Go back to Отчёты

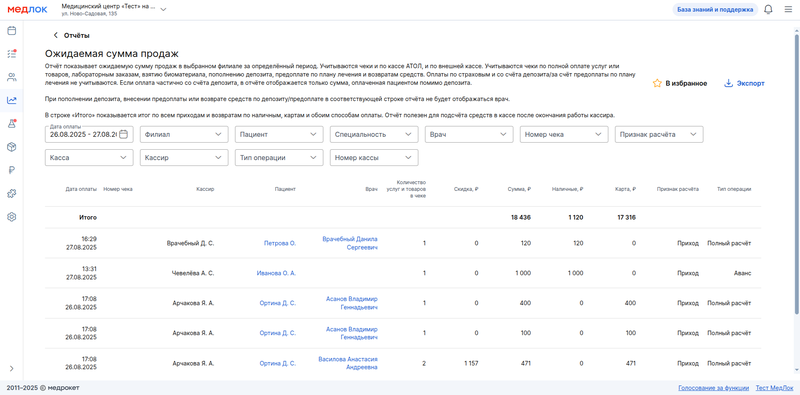click(x=71, y=35)
